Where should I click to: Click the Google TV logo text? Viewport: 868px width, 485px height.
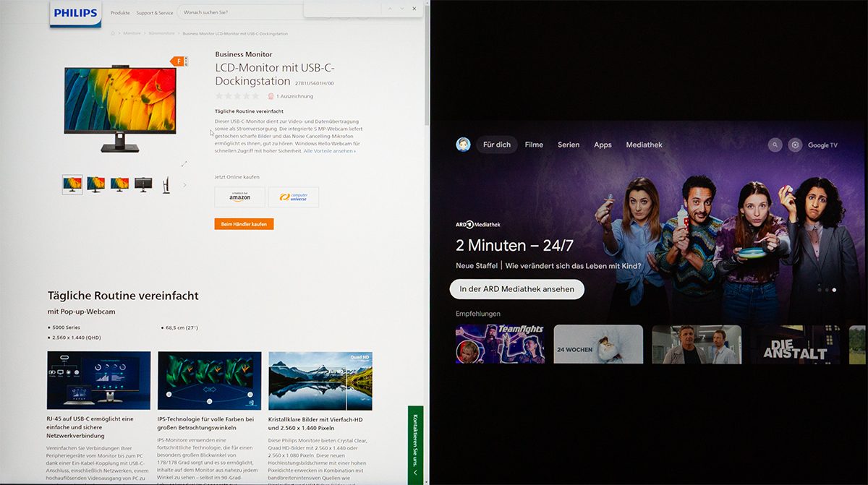pyautogui.click(x=822, y=145)
